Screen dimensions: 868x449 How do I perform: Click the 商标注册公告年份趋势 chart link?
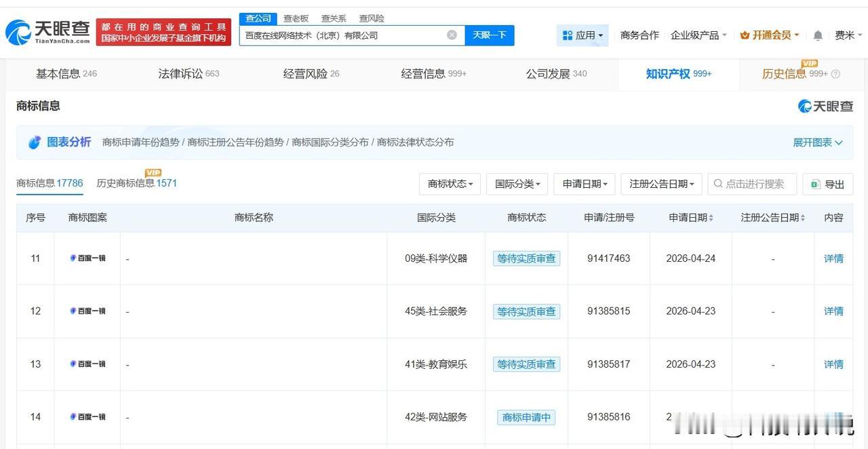point(235,142)
